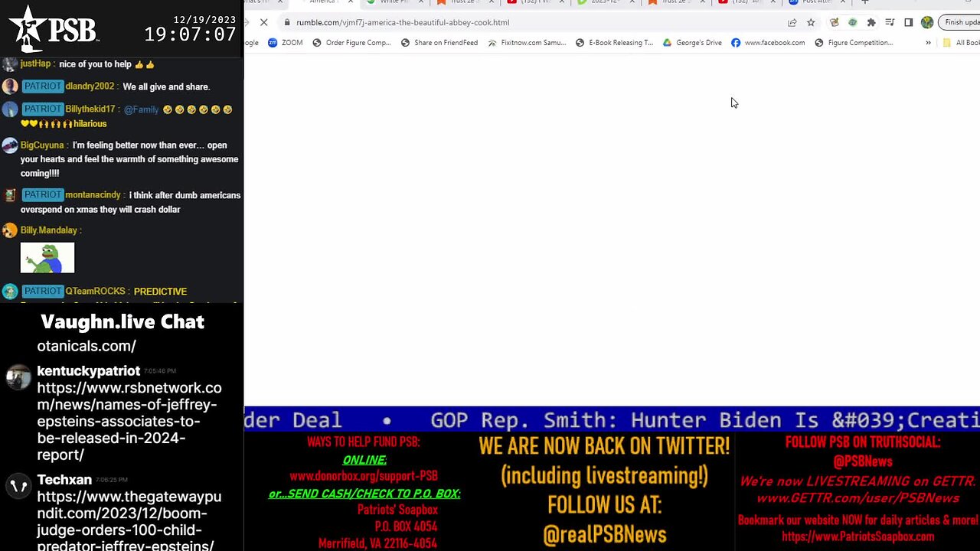
Task: Switch to the first Trust tab
Action: 464,2
